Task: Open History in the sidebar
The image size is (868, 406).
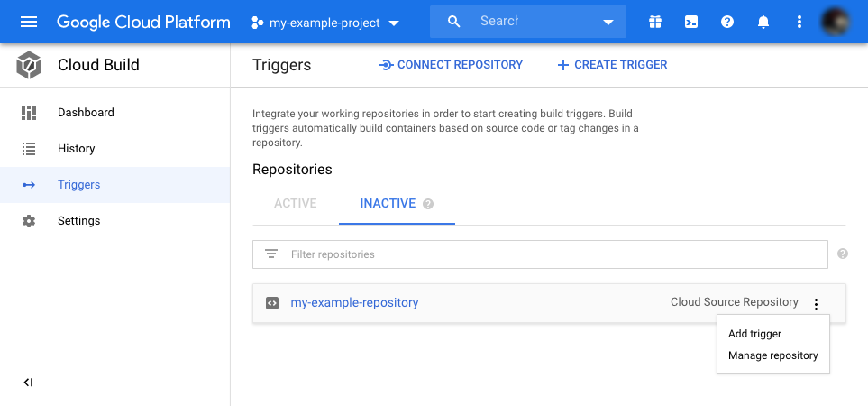Action: tap(115, 149)
